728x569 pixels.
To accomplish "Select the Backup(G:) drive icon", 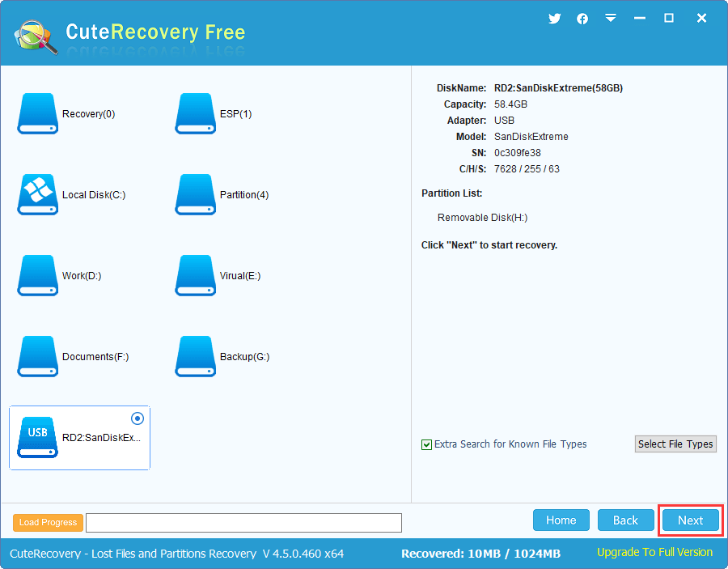I will 195,356.
